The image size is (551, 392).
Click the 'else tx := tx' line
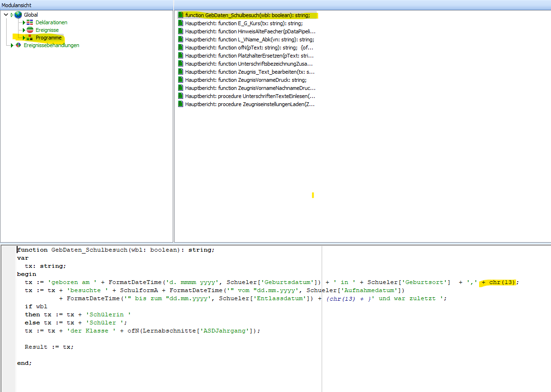[x=76, y=323]
